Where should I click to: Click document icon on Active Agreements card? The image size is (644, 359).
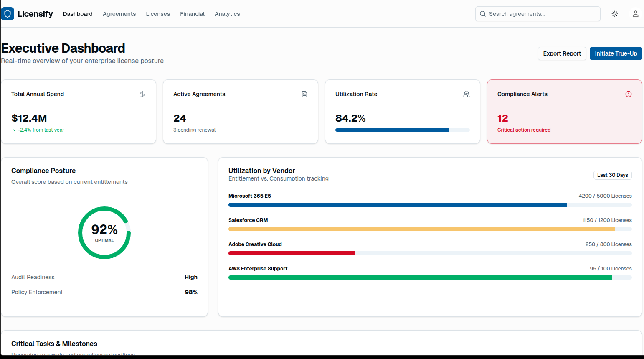[x=304, y=94]
